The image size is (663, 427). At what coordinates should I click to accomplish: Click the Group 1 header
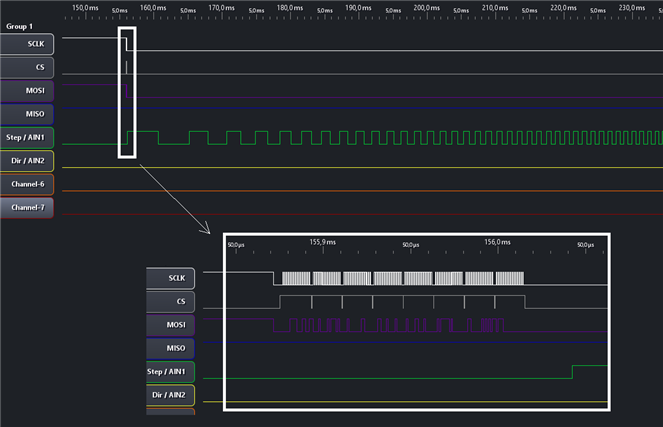[x=21, y=26]
